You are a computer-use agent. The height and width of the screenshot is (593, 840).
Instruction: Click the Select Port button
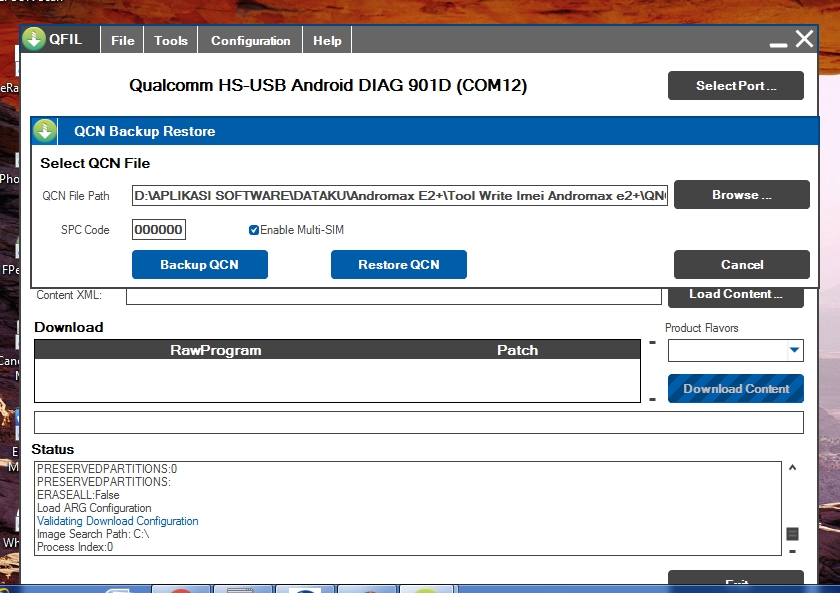(735, 85)
